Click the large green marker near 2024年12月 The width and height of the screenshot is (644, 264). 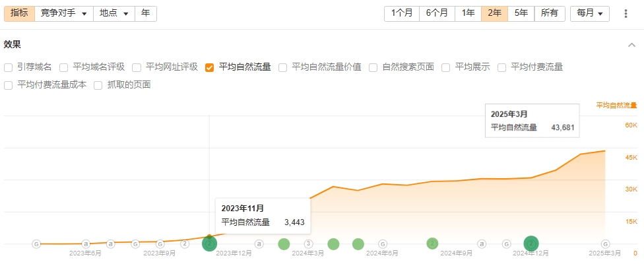point(531,244)
